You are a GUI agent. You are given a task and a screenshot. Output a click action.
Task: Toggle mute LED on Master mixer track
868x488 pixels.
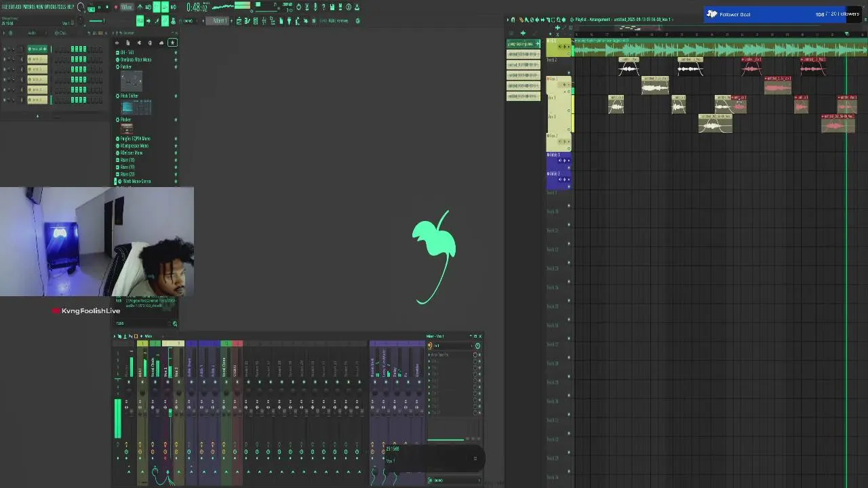(129, 382)
